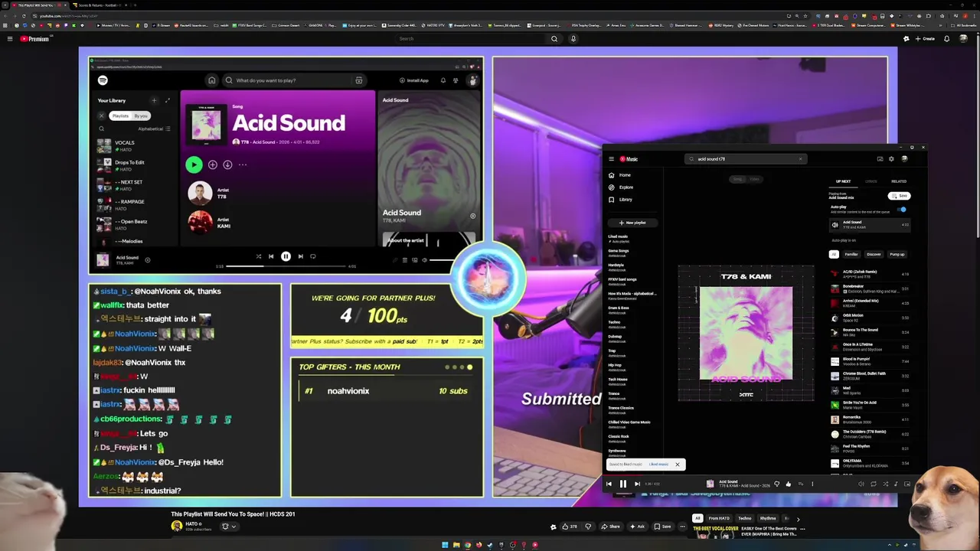Select the Familiar queue filter chip

[851, 254]
